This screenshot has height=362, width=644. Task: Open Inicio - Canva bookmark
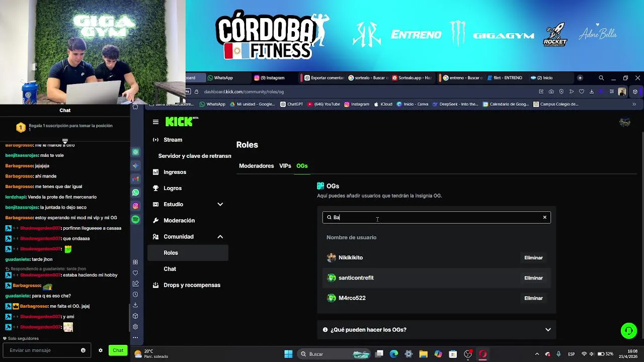(x=412, y=104)
